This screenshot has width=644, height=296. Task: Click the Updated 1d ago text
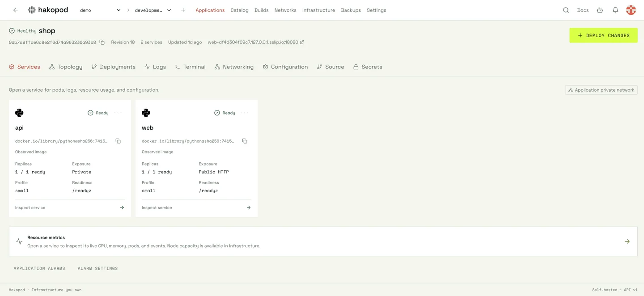(x=185, y=42)
